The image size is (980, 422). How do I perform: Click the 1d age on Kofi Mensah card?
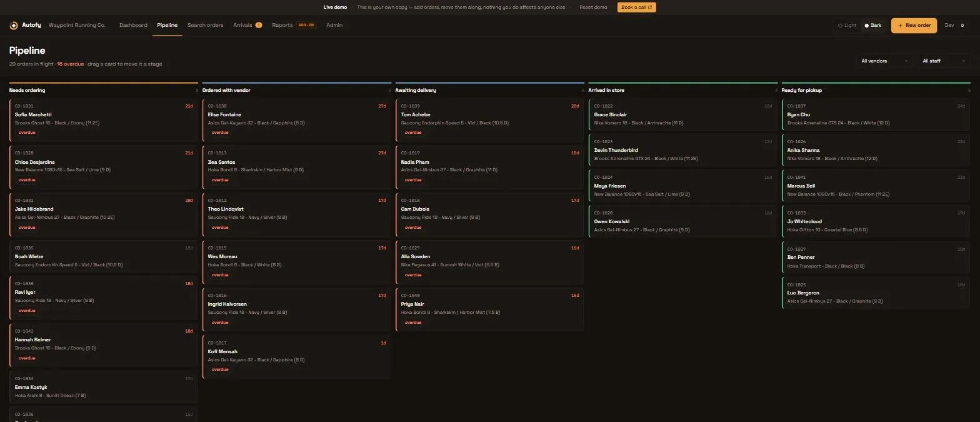pyautogui.click(x=383, y=343)
